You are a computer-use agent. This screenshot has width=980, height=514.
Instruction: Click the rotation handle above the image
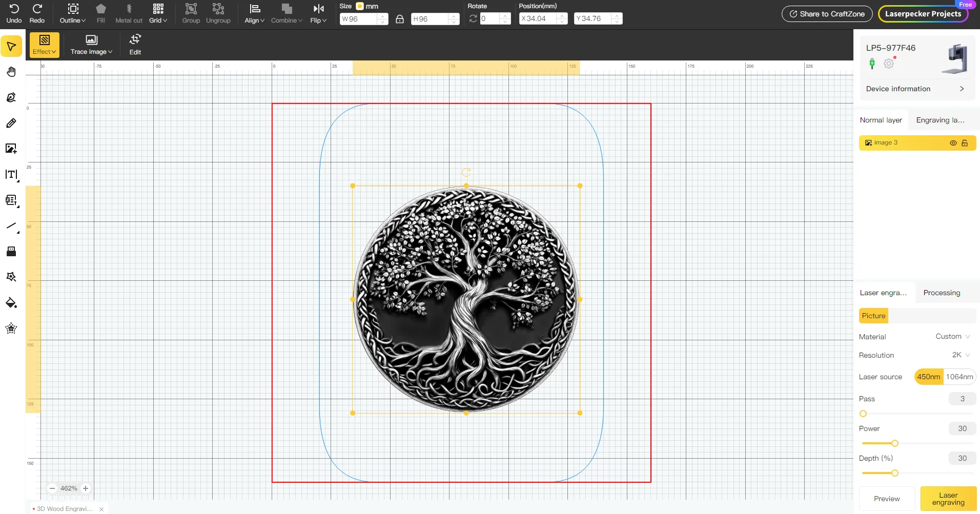pyautogui.click(x=466, y=173)
